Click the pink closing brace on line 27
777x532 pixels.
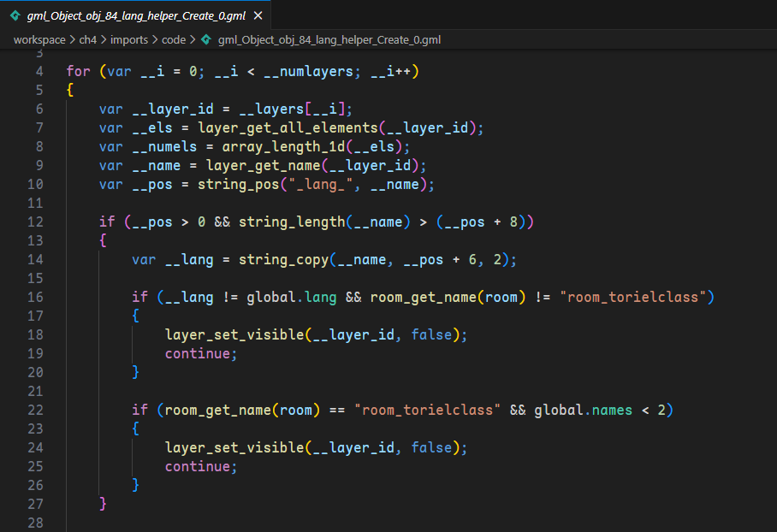click(x=103, y=505)
